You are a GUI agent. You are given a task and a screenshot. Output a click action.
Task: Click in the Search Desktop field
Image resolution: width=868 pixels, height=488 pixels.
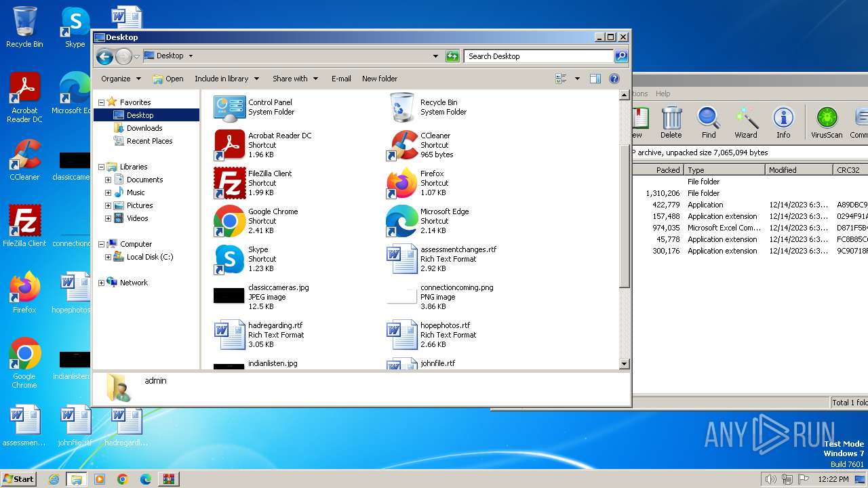point(539,56)
